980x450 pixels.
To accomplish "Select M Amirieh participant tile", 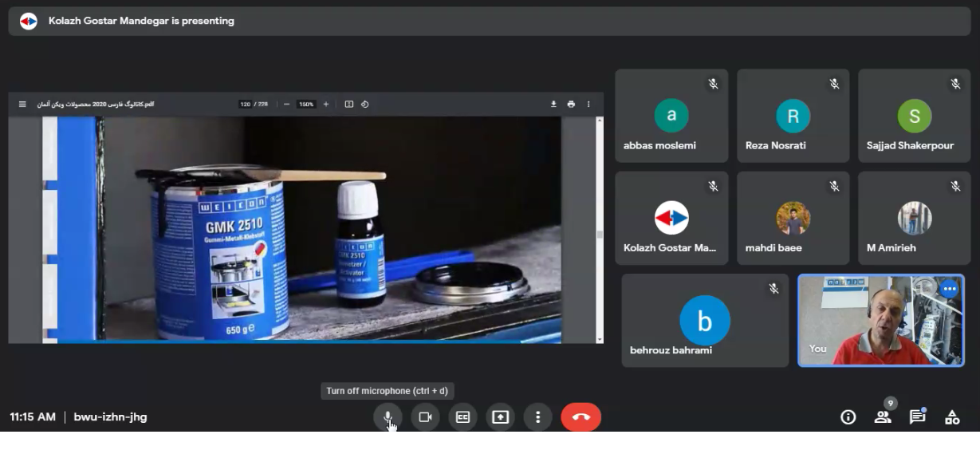I will 915,218.
